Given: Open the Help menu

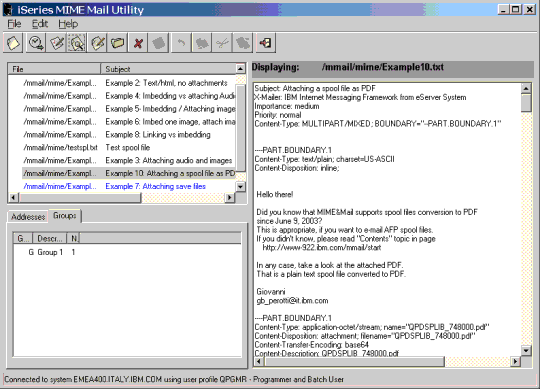Looking at the screenshot, I should 68,24.
